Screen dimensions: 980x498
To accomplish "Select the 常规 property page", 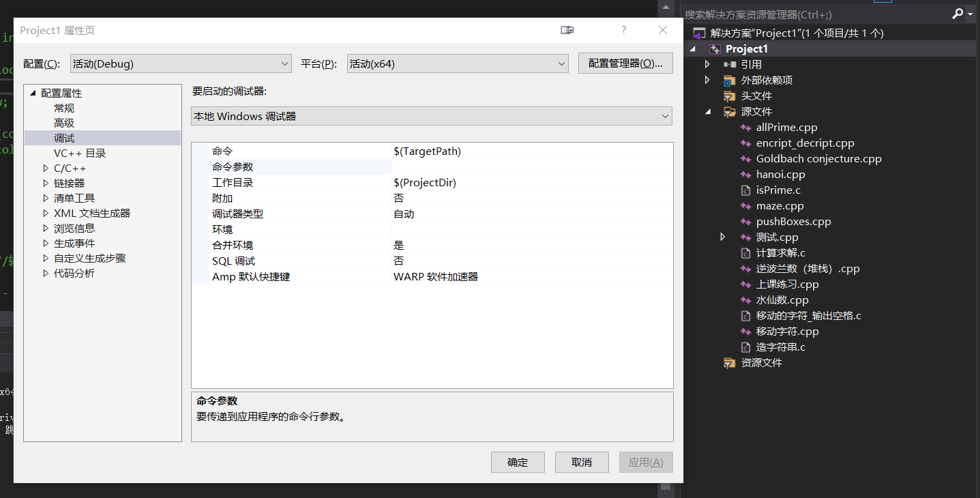I will [64, 108].
